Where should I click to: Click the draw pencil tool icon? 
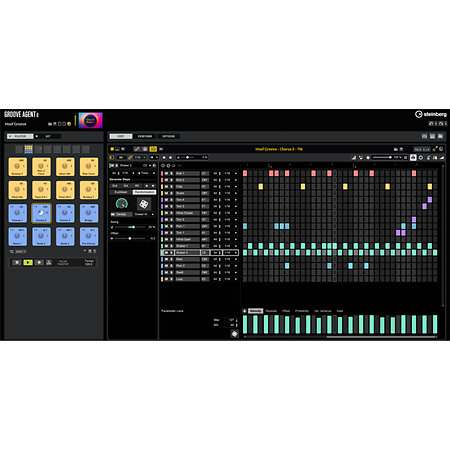tap(137, 149)
